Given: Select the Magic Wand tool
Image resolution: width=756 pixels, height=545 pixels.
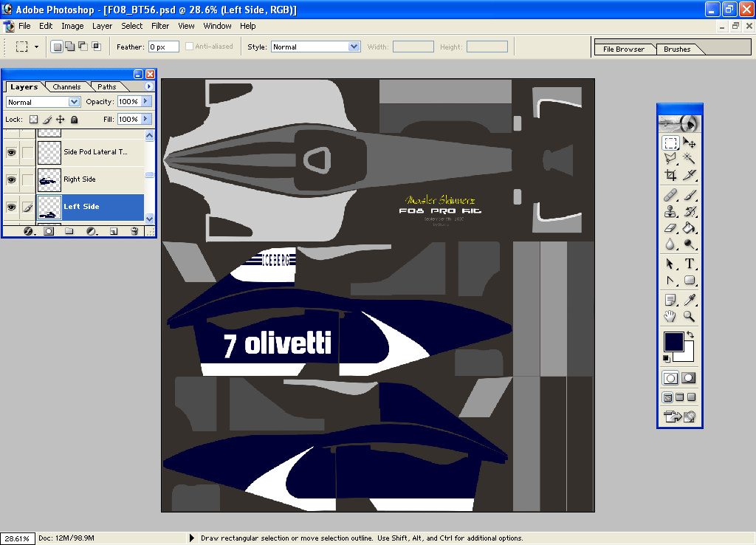Looking at the screenshot, I should 689,158.
